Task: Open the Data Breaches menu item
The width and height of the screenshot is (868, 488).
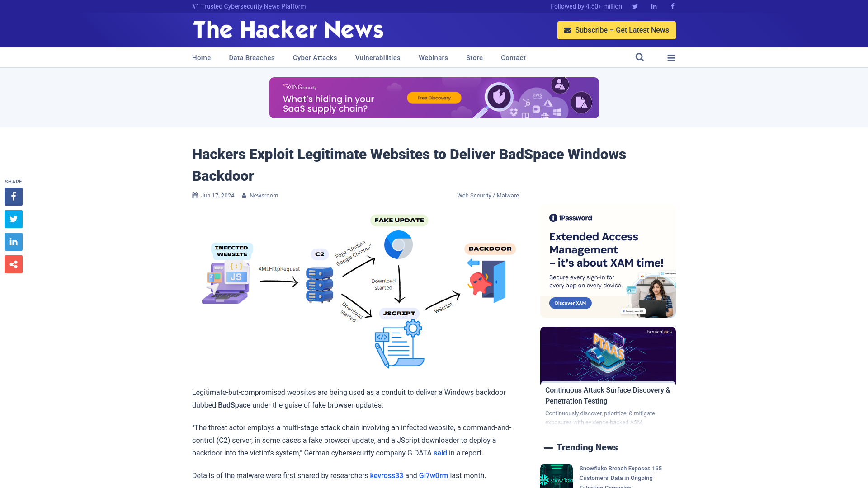Action: [251, 57]
